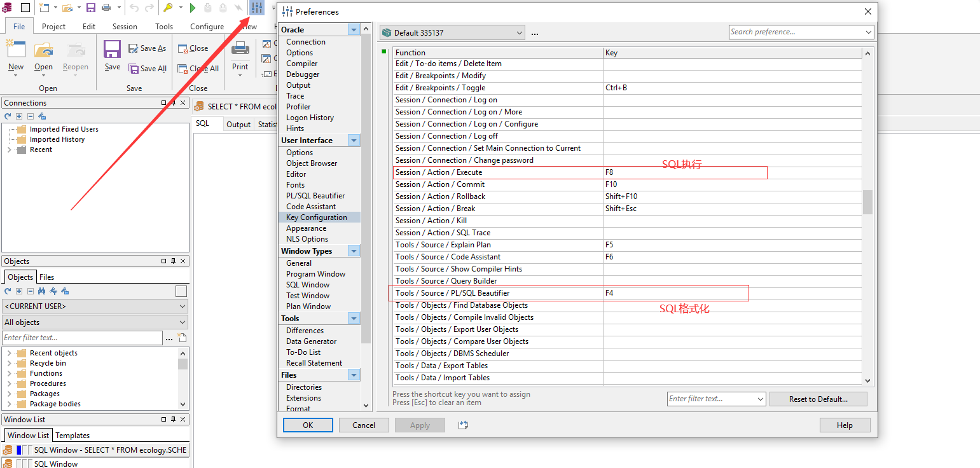Click the New window icon in quick toolbar
The image size is (980, 468).
44,8
